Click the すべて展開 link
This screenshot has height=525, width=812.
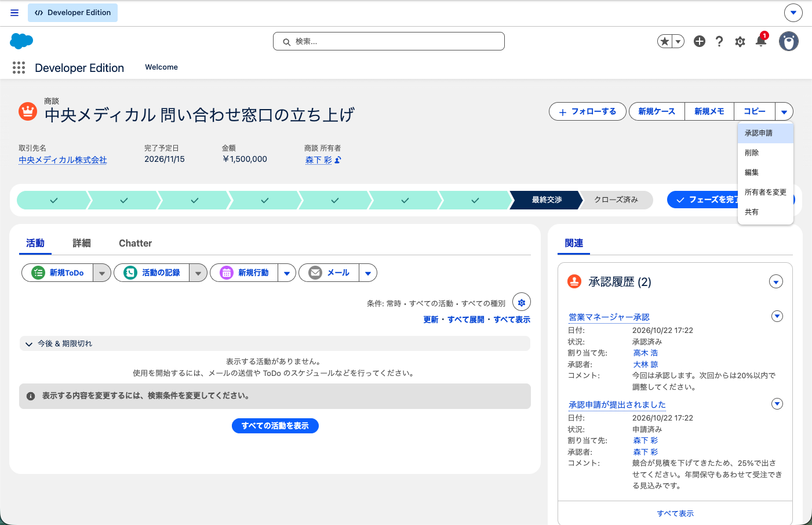coord(466,320)
